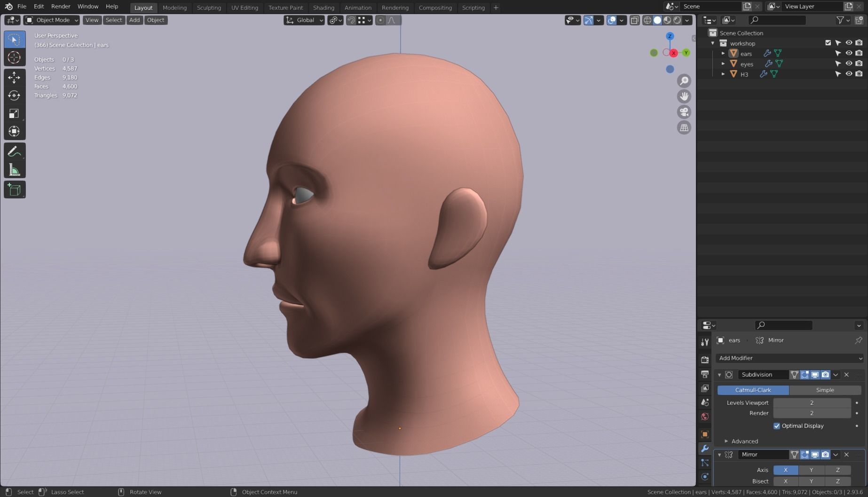Open the File menu
This screenshot has width=868, height=497.
[x=22, y=7]
